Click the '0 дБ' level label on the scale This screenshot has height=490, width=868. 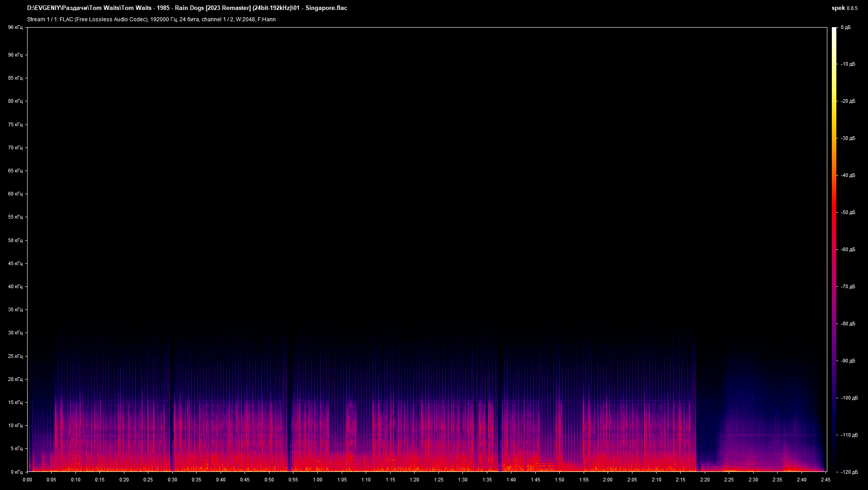846,28
